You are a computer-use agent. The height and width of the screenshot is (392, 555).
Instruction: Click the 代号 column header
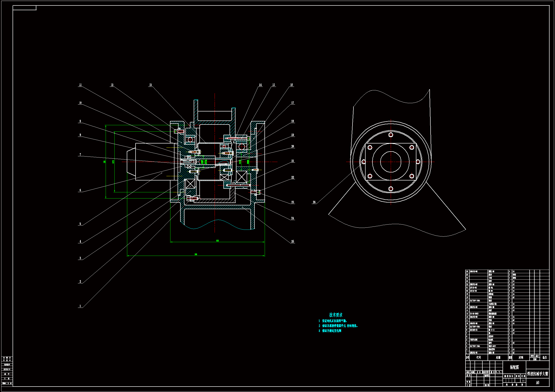(479, 357)
